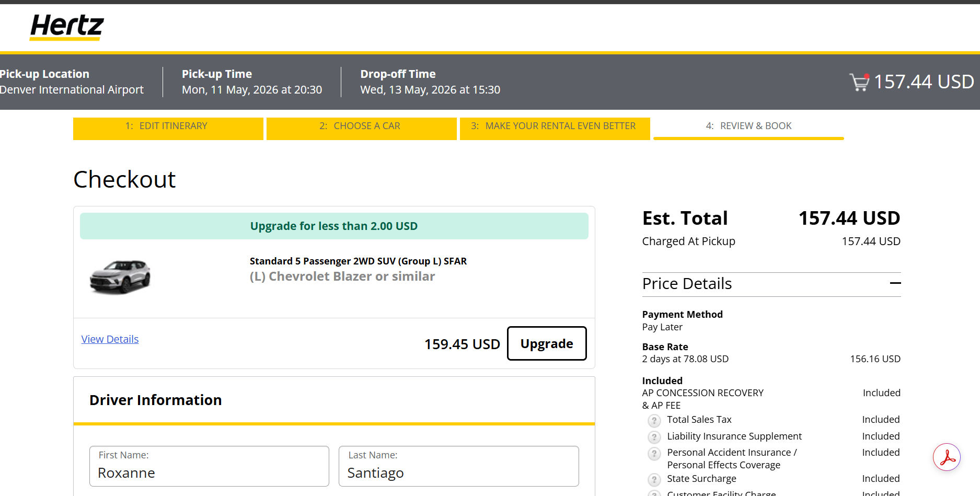Image resolution: width=980 pixels, height=496 pixels.
Task: Click Personal Accident Insurance help icon
Action: [654, 453]
